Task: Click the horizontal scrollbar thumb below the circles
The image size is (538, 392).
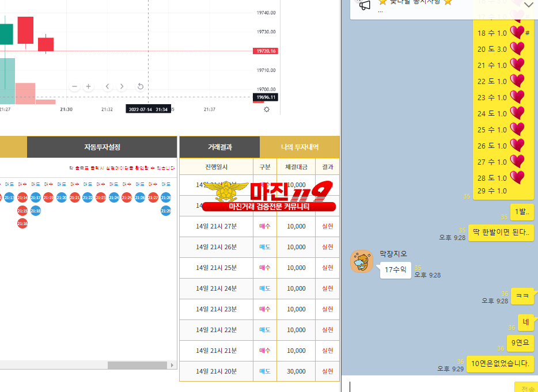Action: (x=137, y=366)
